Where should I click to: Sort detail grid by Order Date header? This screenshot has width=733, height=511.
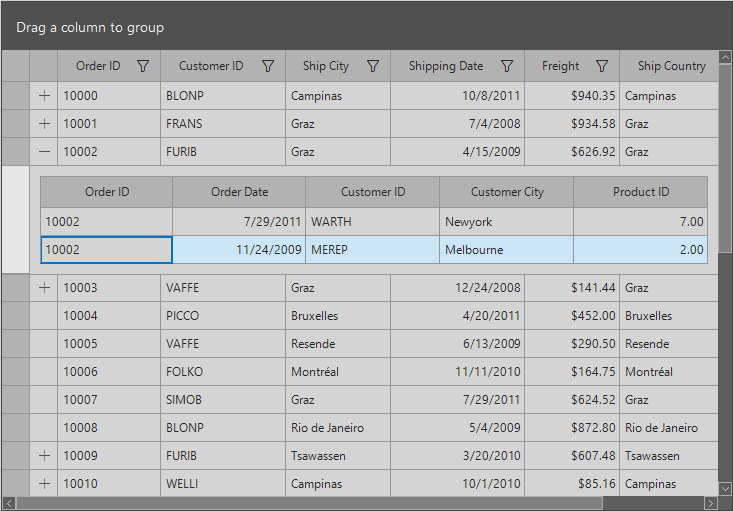click(239, 192)
